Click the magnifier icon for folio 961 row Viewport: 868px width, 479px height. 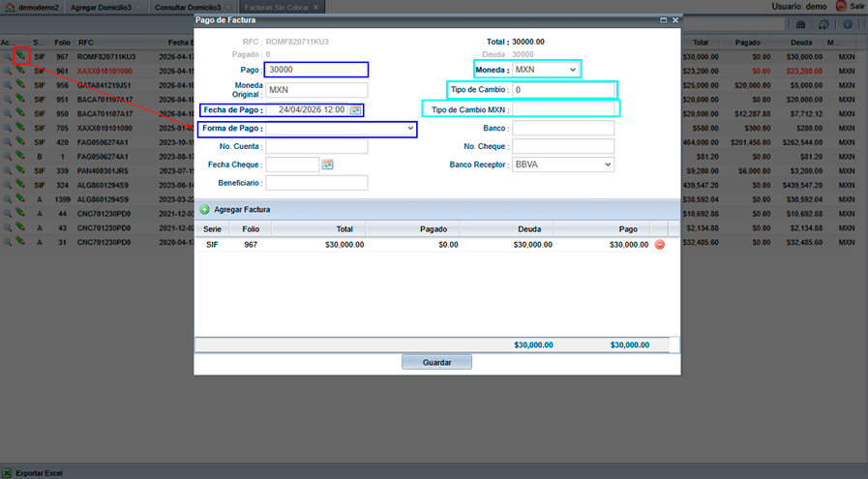click(7, 71)
